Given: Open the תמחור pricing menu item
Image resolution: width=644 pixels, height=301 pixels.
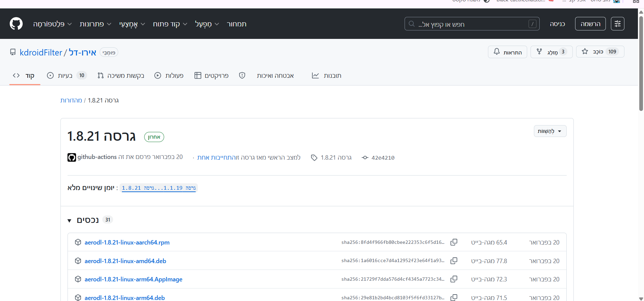Looking at the screenshot, I should point(236,24).
